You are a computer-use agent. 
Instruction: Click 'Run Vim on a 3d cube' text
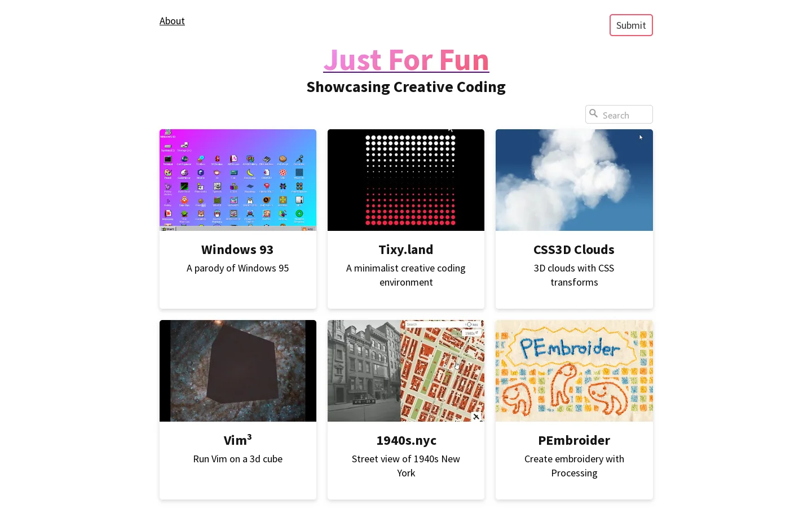(x=237, y=459)
